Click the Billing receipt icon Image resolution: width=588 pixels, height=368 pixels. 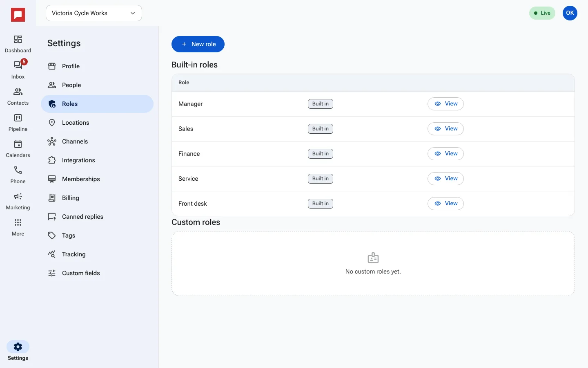click(52, 198)
